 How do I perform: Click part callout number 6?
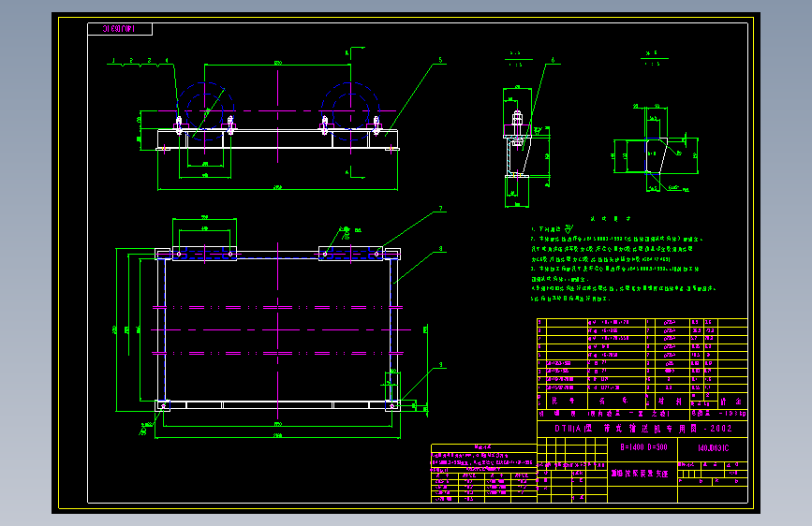click(554, 61)
